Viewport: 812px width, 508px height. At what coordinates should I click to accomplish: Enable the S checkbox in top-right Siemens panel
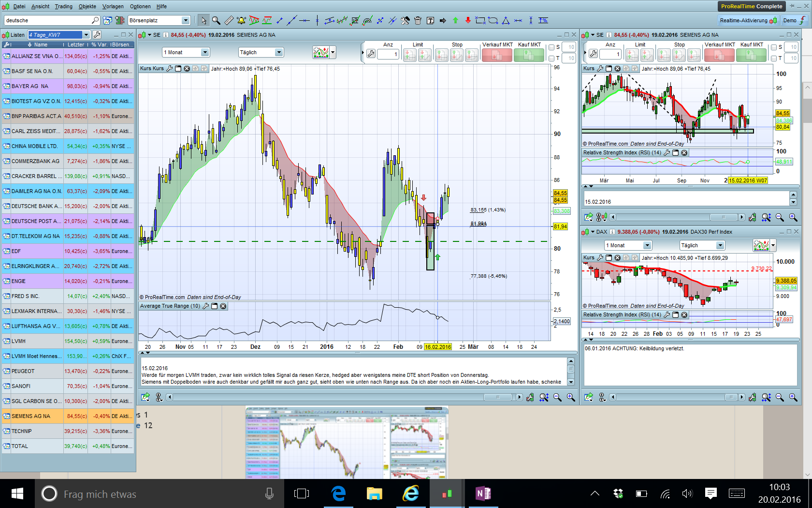774,47
